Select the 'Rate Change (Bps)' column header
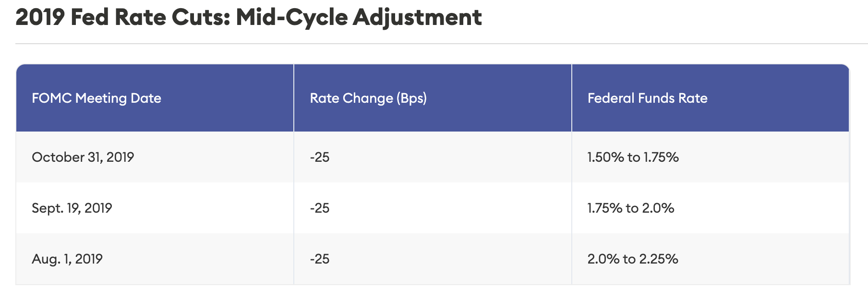Viewport: 868px width, 289px height. (x=368, y=98)
